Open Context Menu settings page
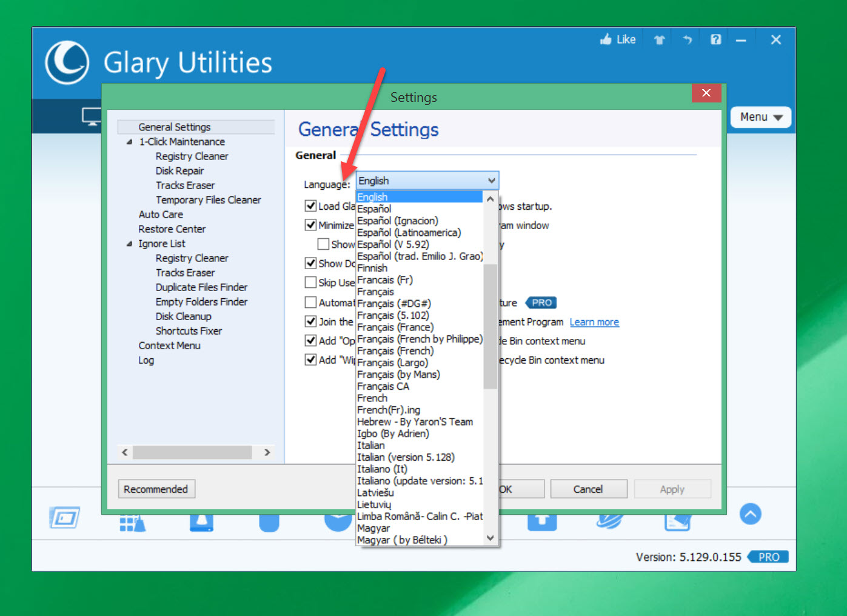 coord(169,346)
